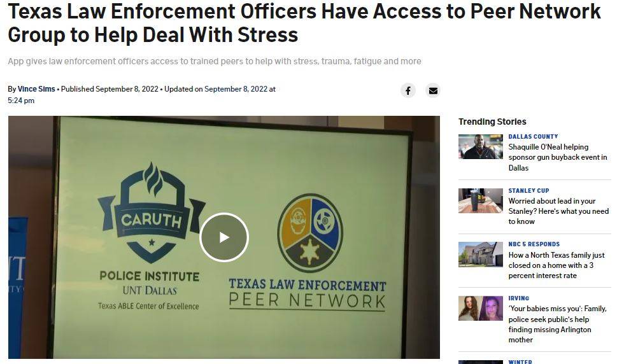The height and width of the screenshot is (364, 638).
Task: Play the Peer Network video
Action: coord(223,237)
